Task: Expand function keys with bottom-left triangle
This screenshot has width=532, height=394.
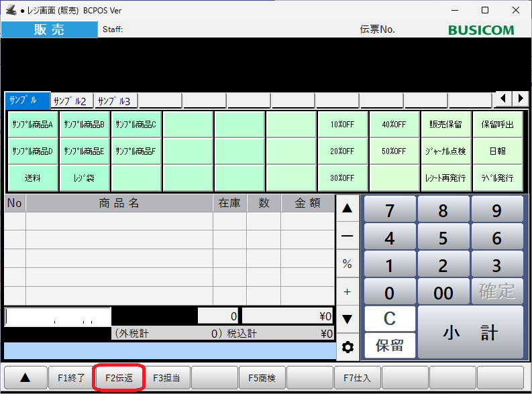Action: click(25, 378)
